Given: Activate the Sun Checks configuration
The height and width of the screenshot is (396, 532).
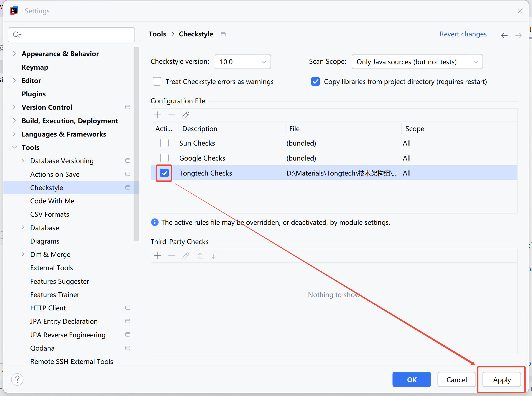Looking at the screenshot, I should tap(164, 143).
